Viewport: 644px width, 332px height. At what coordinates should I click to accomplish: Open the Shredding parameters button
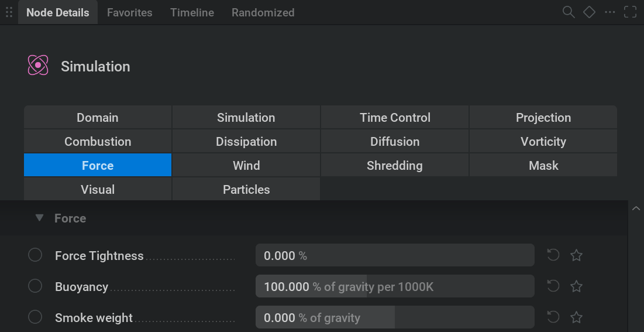coord(394,166)
